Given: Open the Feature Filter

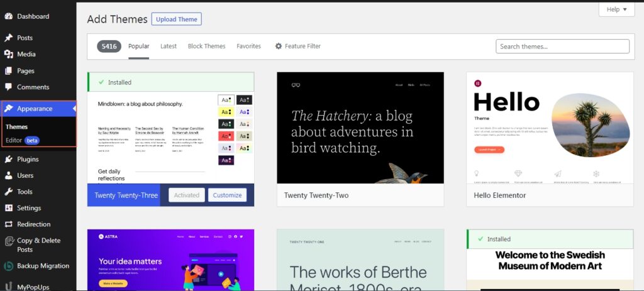Looking at the screenshot, I should (x=297, y=47).
